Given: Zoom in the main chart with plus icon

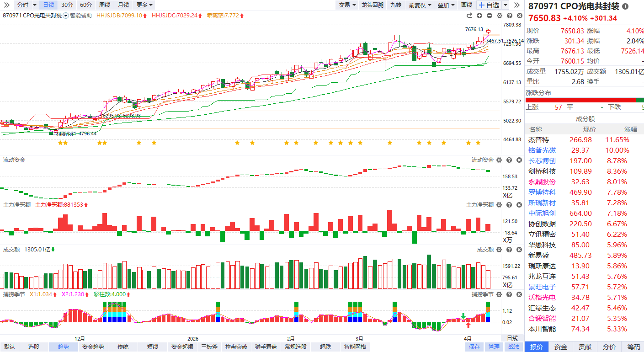Looking at the screenshot, I should coord(479,16).
